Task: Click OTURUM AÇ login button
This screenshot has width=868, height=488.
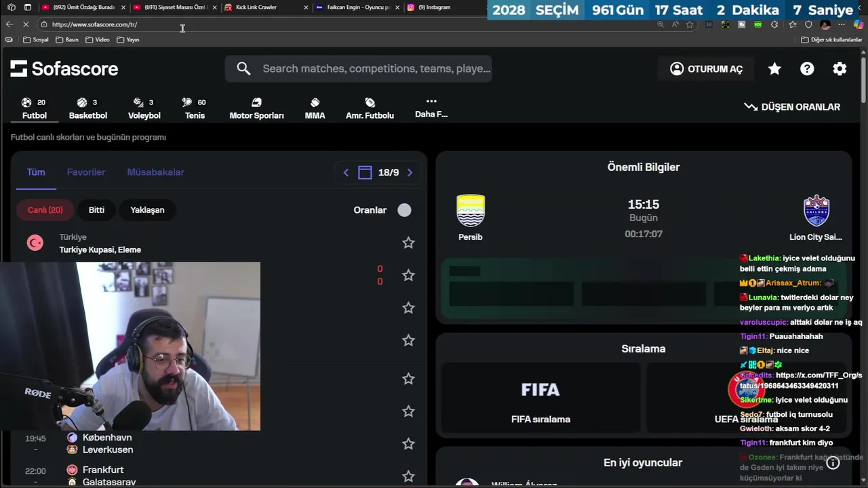Action: click(707, 68)
